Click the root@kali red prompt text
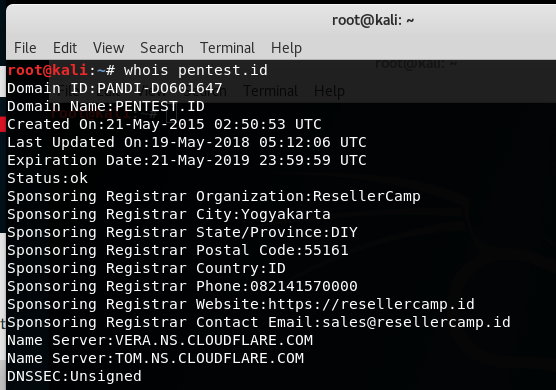 [48, 70]
